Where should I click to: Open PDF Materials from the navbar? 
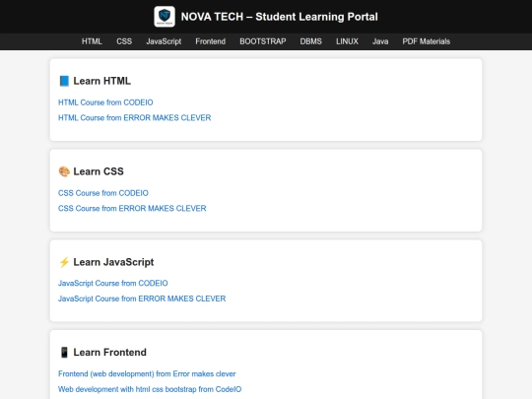click(x=427, y=41)
